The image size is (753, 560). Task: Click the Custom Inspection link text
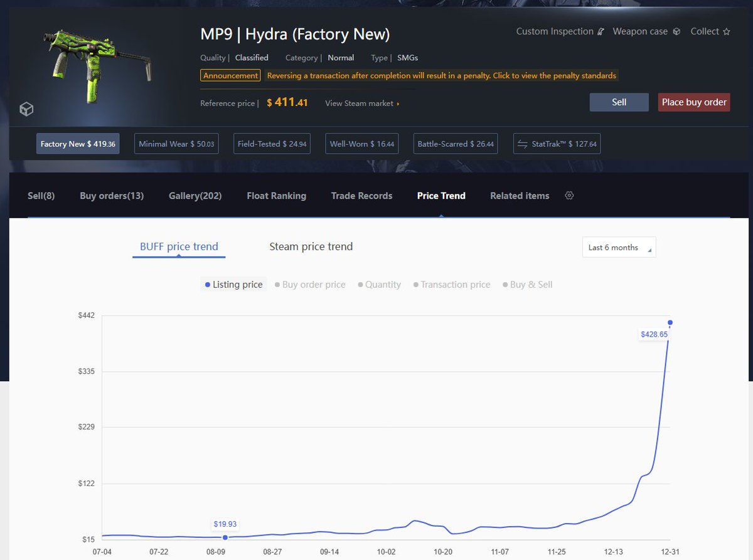[x=555, y=31]
